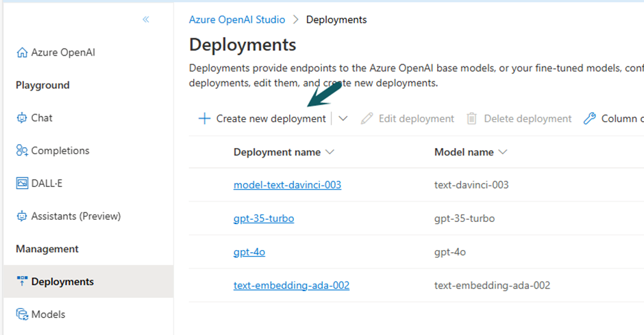Click the Deployments page title
The height and width of the screenshot is (335, 644).
243,45
